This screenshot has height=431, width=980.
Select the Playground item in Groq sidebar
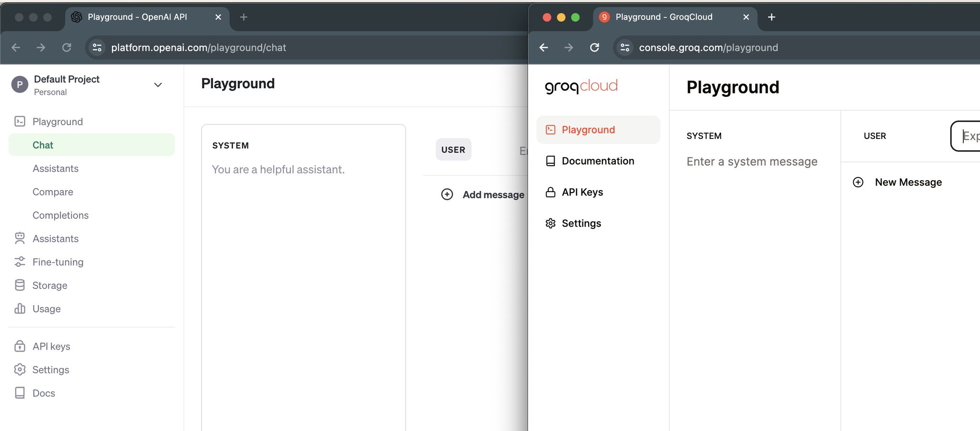coord(598,130)
